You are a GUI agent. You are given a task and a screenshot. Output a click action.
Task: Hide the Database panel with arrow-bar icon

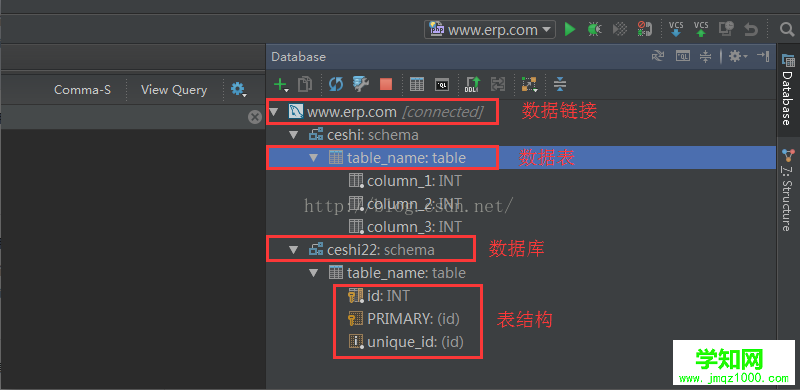click(763, 56)
